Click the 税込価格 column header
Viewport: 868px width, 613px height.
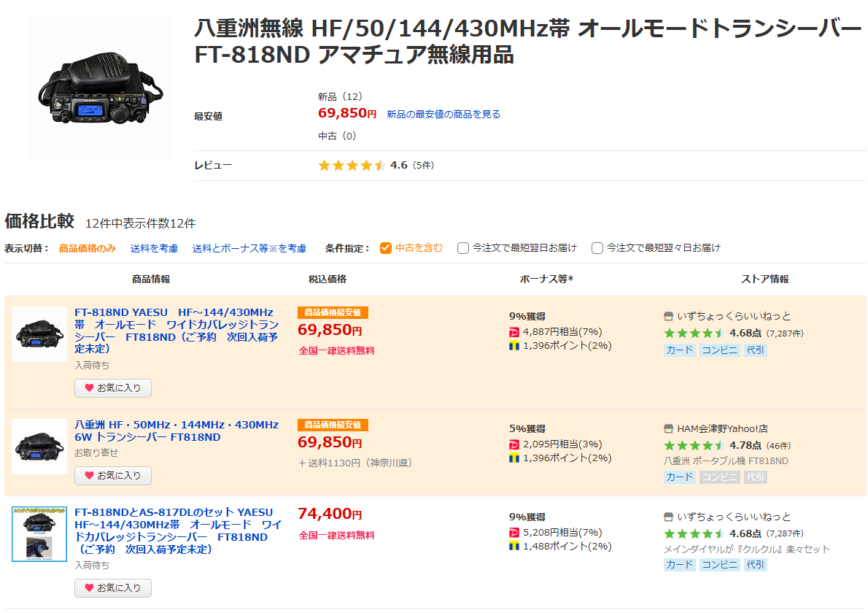pos(328,279)
